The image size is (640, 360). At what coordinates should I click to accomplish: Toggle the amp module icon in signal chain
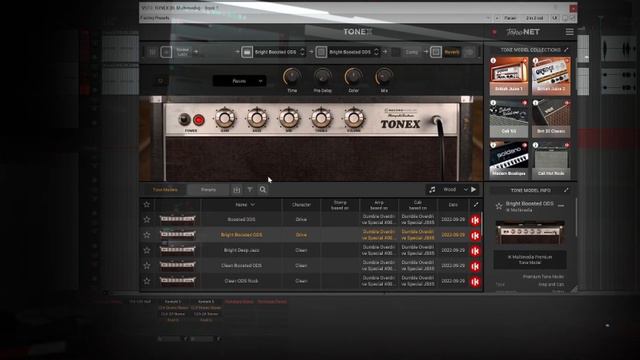247,52
